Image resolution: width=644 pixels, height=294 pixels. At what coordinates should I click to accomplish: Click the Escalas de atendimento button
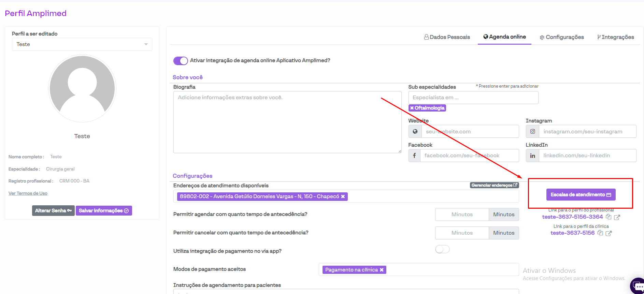581,195
